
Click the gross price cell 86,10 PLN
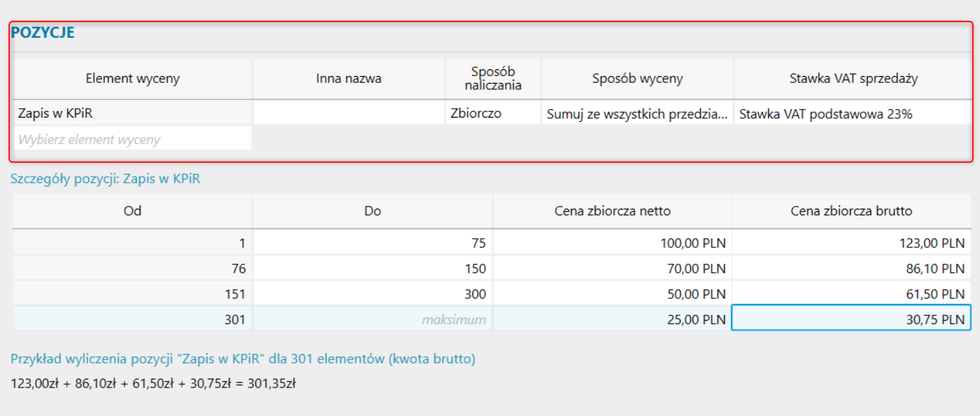pyautogui.click(x=852, y=268)
